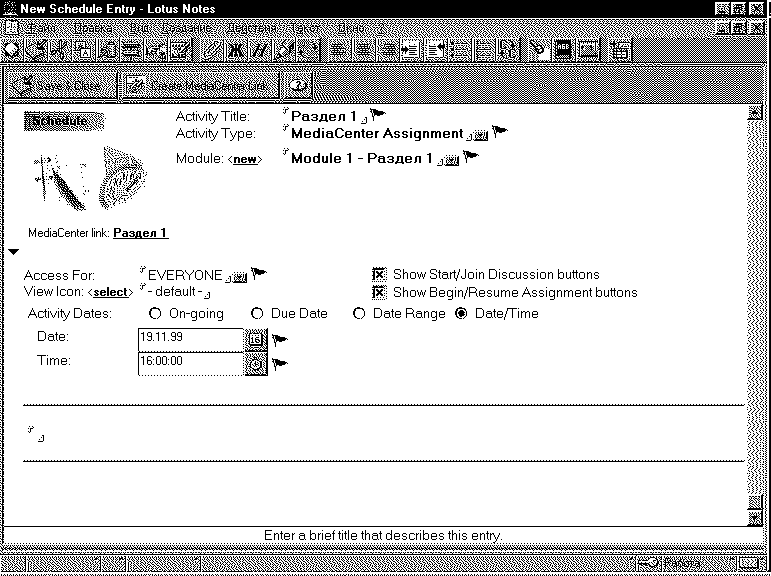Screen dimensions: 771x576
Task: Click the empty rich text field between lines
Action: (384, 433)
